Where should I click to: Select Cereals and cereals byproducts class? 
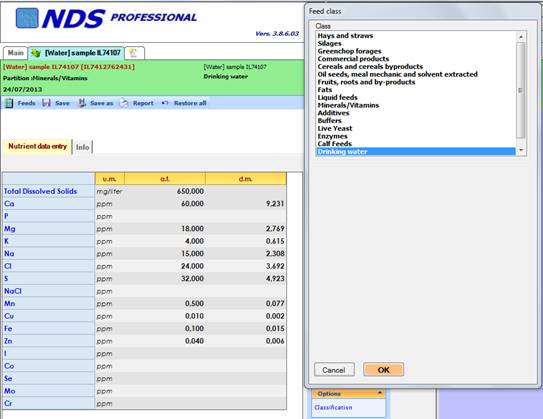[x=370, y=66]
